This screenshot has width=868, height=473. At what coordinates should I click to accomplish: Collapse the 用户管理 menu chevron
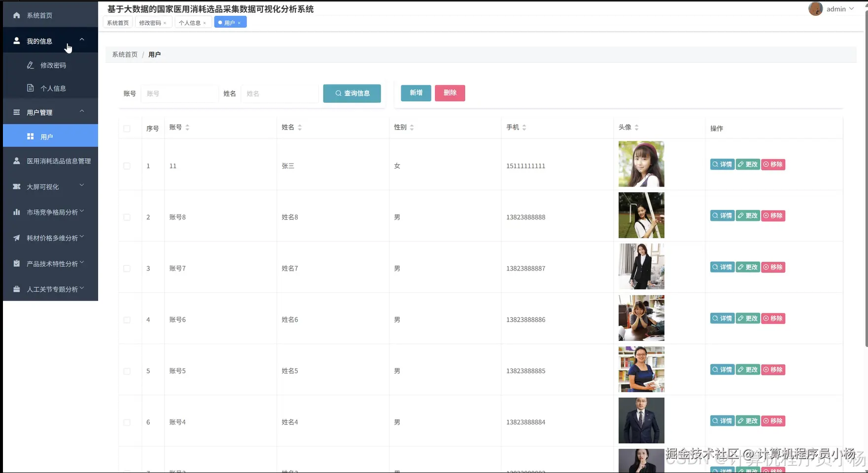tap(82, 111)
